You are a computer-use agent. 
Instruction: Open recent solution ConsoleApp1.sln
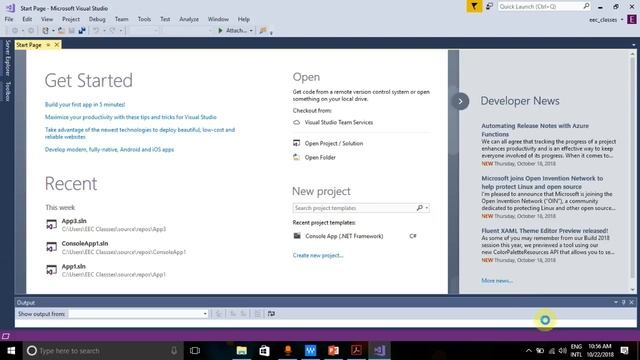point(116,247)
